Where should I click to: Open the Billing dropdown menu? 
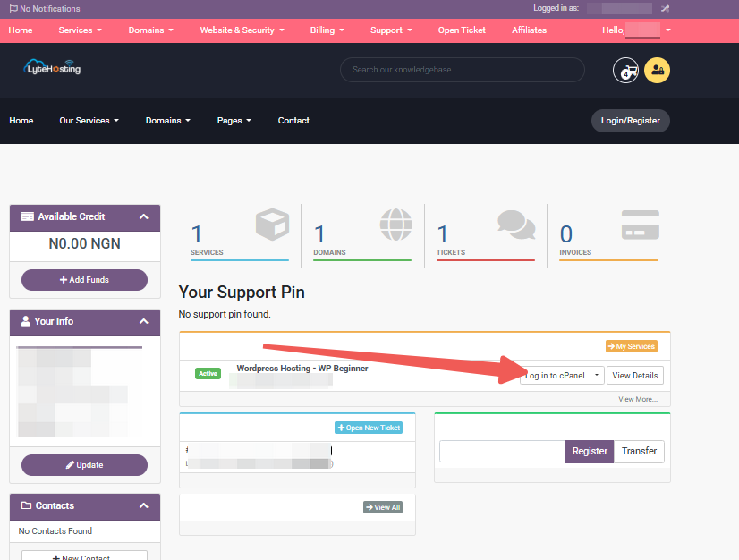click(327, 30)
